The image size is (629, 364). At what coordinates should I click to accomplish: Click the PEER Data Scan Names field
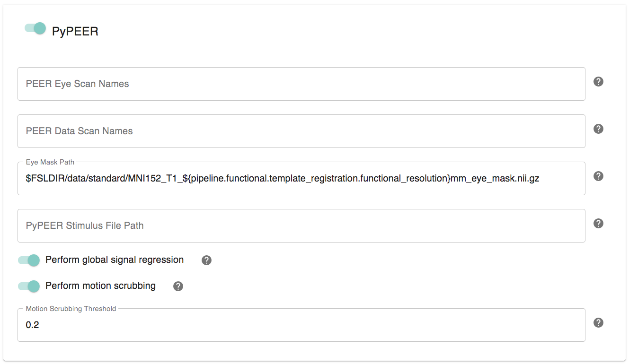pos(301,131)
